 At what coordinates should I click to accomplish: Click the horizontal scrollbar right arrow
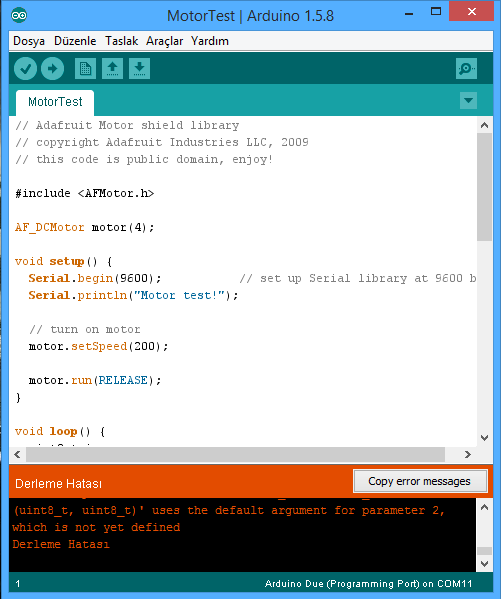point(468,455)
